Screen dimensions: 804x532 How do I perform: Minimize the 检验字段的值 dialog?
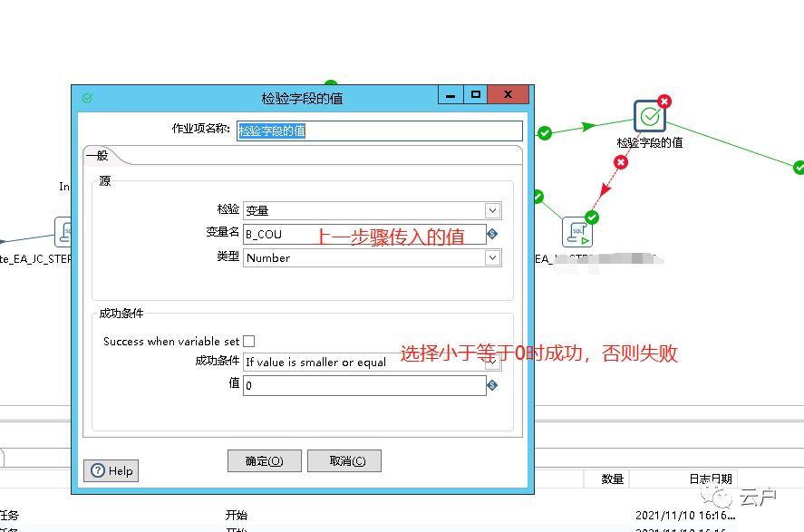point(450,94)
